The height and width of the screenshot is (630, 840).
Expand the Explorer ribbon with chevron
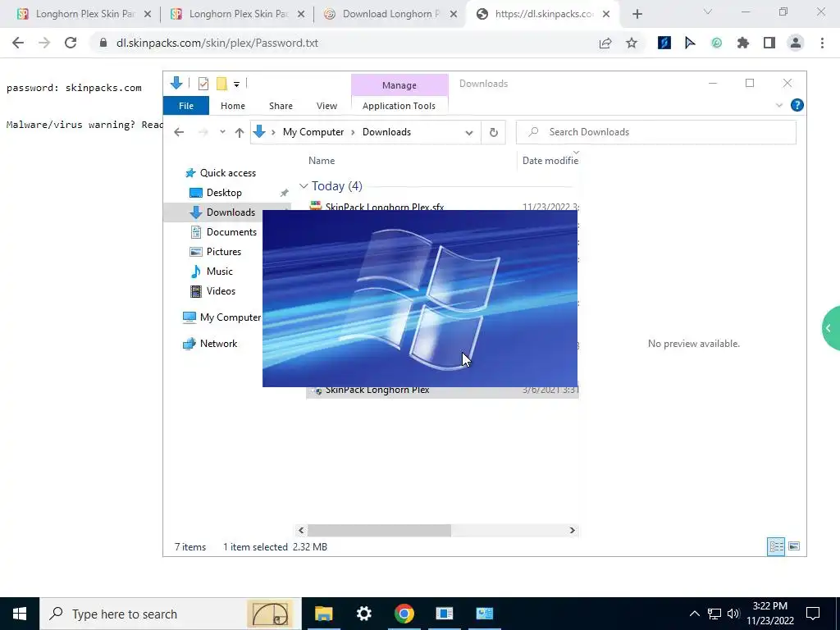point(779,106)
